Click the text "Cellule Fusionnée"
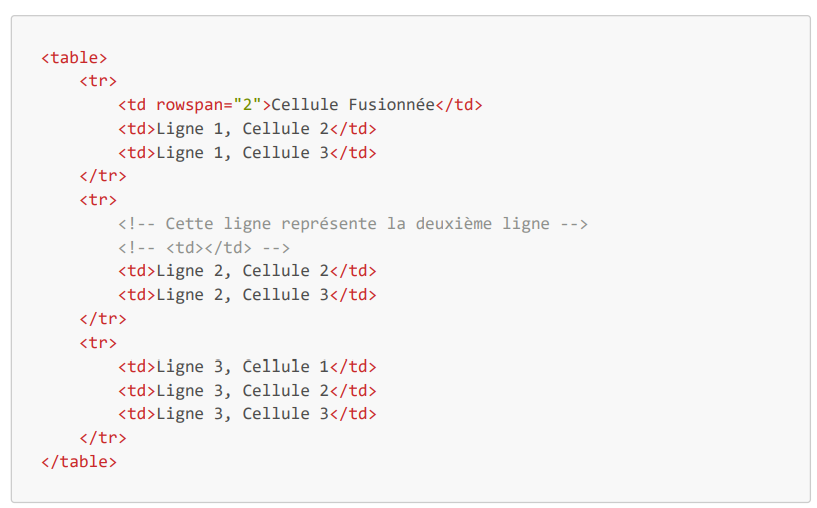This screenshot has height=508, width=817. (x=353, y=105)
